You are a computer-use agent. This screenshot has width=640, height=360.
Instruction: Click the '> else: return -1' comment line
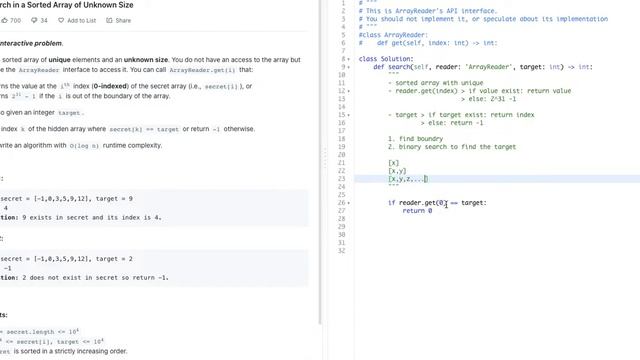(x=452, y=123)
